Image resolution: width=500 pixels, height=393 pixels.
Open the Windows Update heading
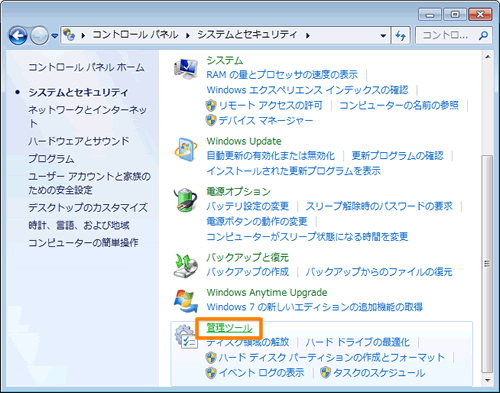[244, 141]
